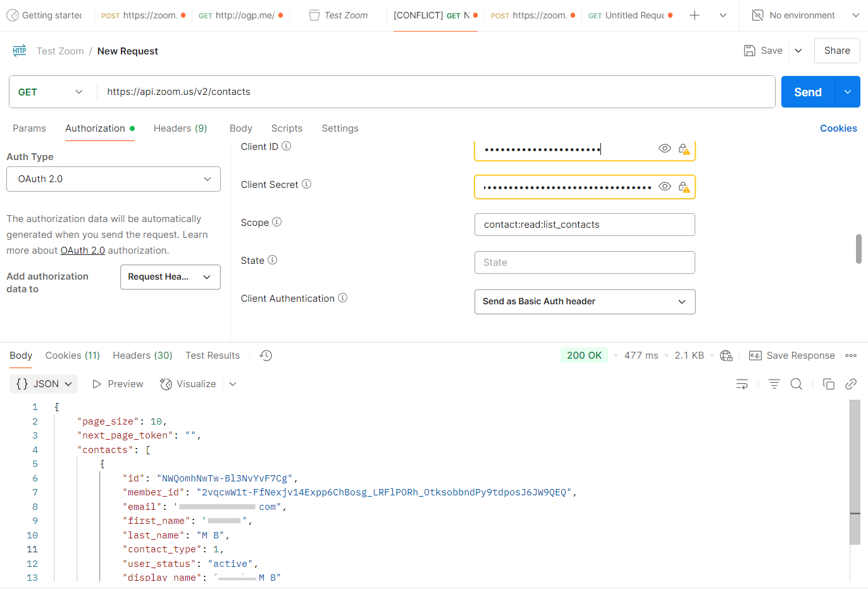Switch to the Headers (9) tab
The image size is (868, 589).
tap(180, 128)
